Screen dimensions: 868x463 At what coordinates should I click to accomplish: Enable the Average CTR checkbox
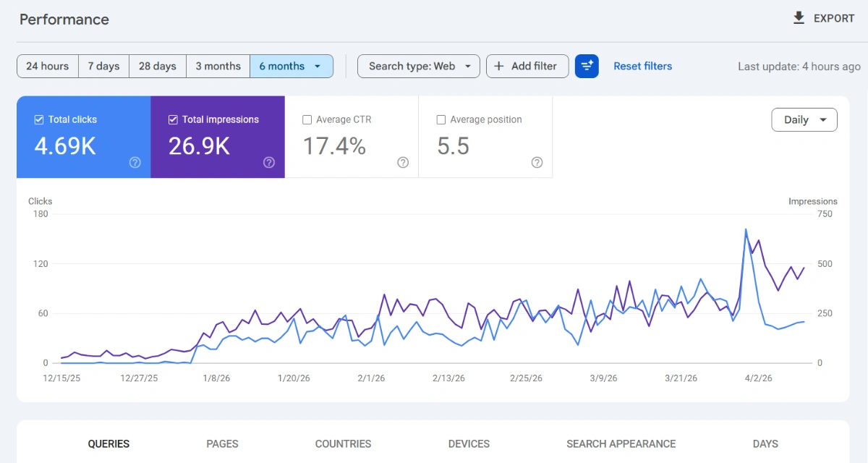tap(307, 119)
